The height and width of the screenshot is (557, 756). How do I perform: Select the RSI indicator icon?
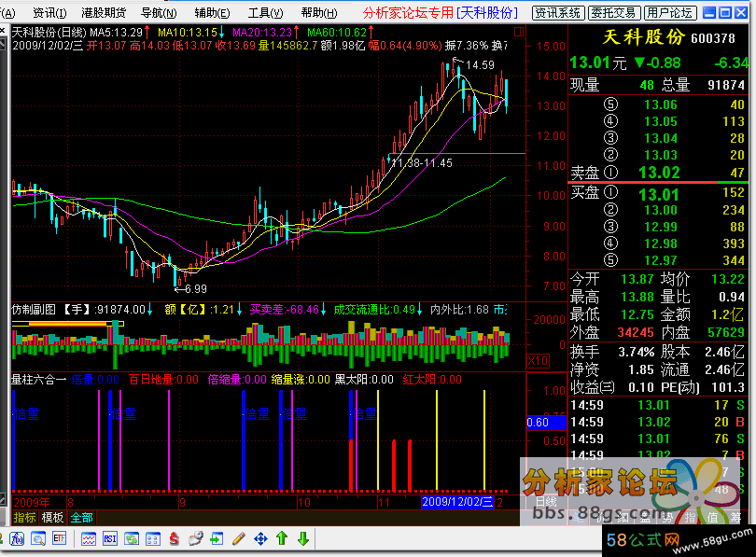pyautogui.click(x=110, y=538)
